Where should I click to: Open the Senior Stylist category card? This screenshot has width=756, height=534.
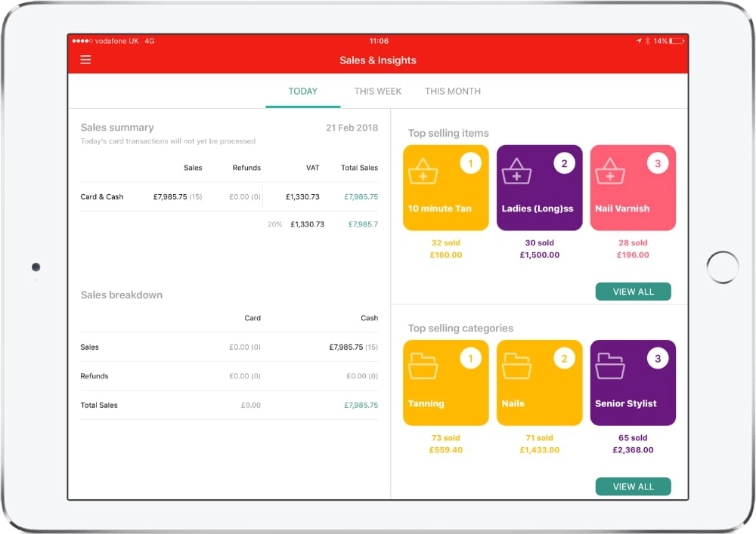click(633, 383)
